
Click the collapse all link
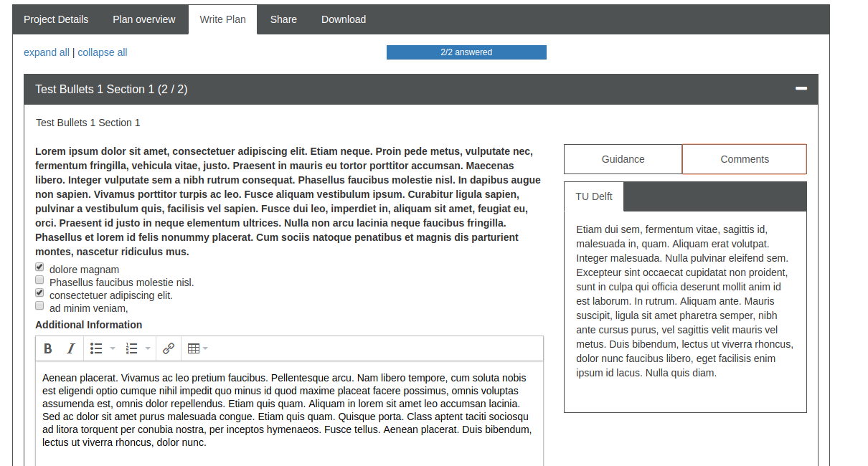point(102,52)
